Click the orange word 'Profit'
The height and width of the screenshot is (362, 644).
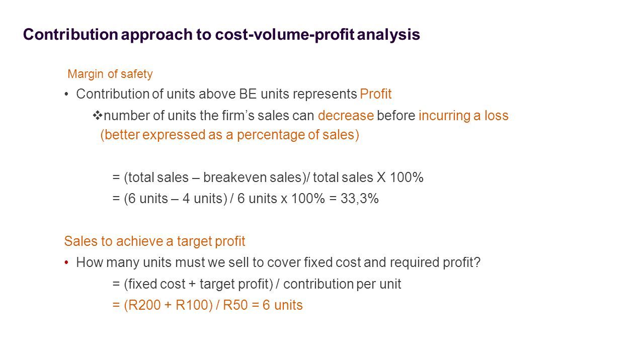click(x=376, y=94)
